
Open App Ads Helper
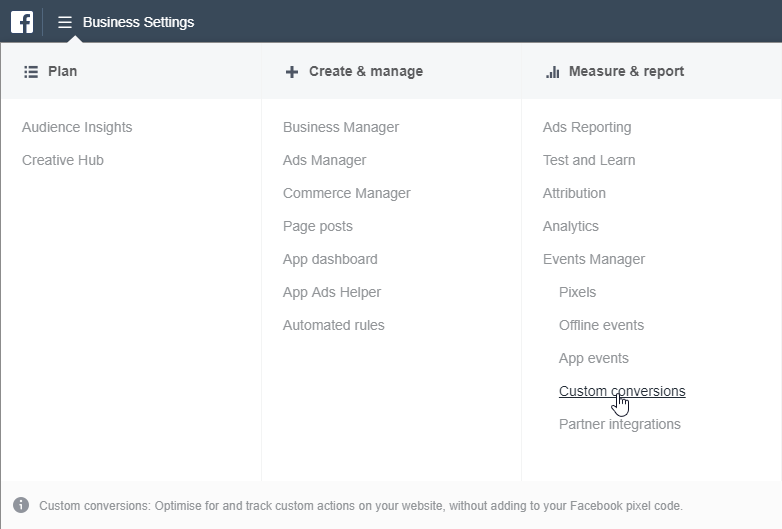(332, 292)
